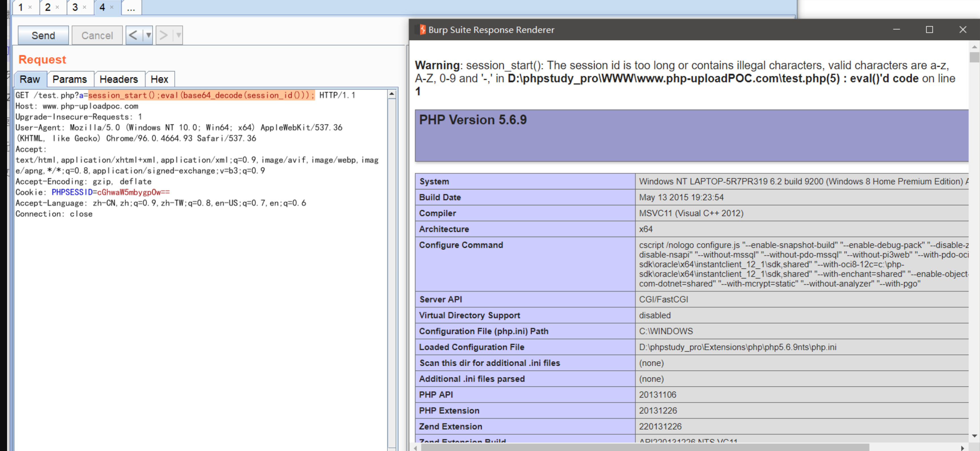Switch to Repeater tab 1
The height and width of the screenshot is (451, 980).
click(21, 7)
